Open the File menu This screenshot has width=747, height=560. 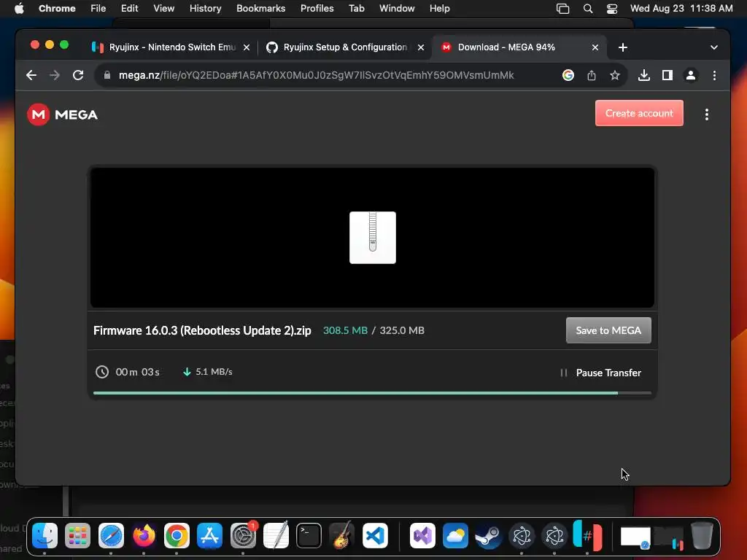pos(98,9)
